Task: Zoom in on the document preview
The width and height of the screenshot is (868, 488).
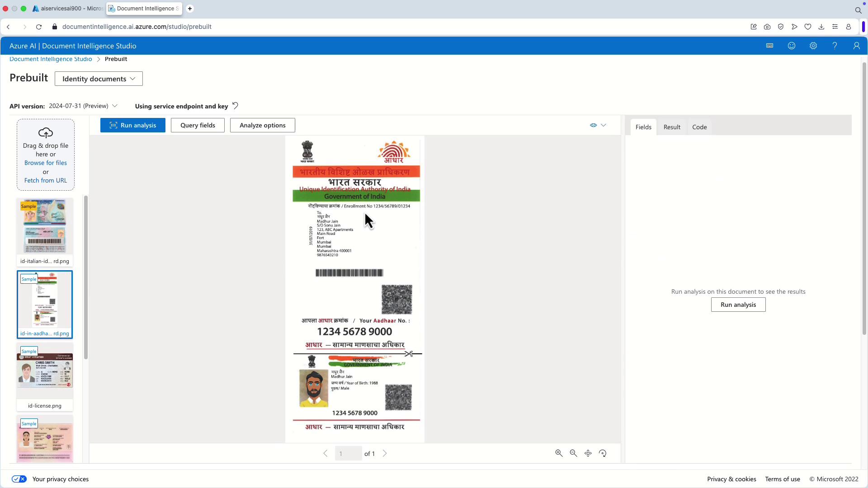Action: pyautogui.click(x=559, y=453)
